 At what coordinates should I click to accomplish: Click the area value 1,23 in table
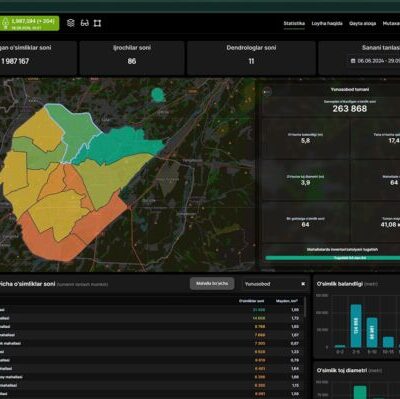tap(295, 352)
